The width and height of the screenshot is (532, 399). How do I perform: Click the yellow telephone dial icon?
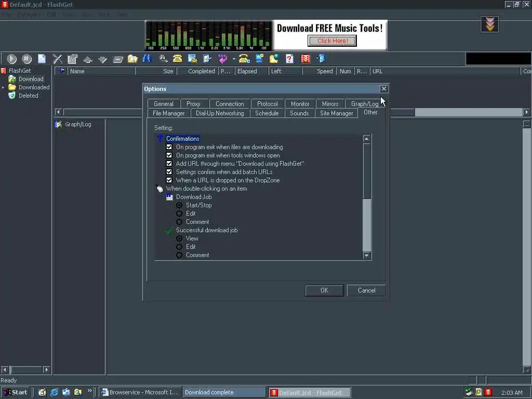178,59
